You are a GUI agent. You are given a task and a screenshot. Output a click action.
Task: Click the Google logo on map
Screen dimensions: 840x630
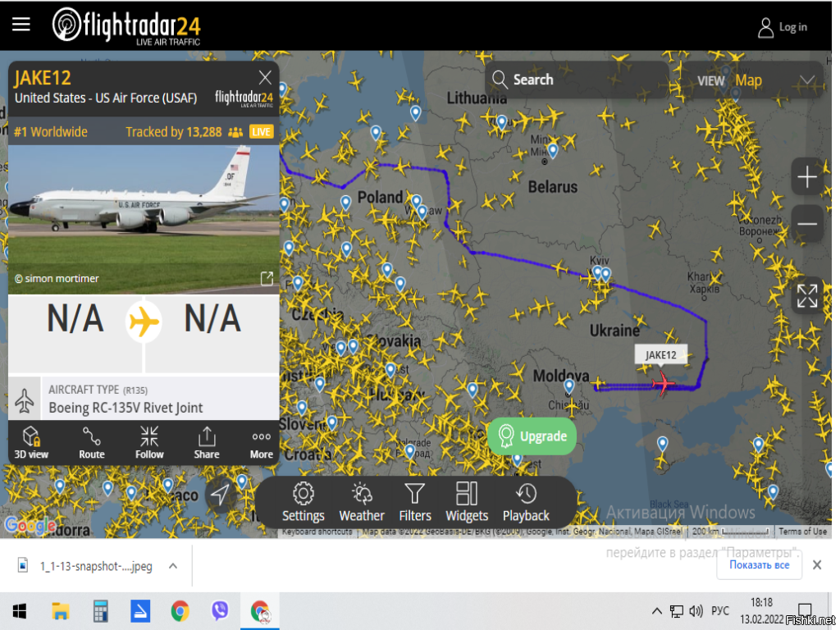click(x=30, y=525)
